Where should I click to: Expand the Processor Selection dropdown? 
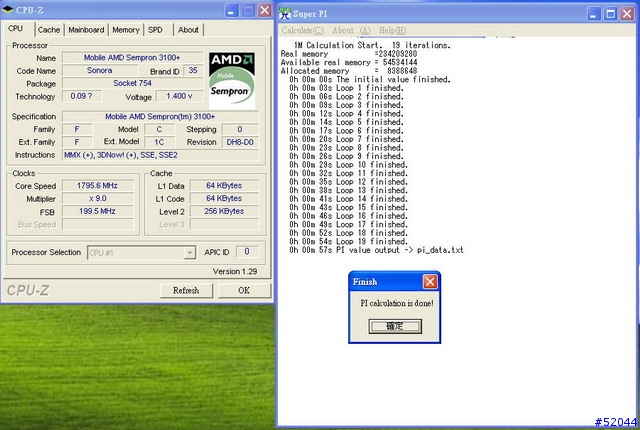click(190, 253)
